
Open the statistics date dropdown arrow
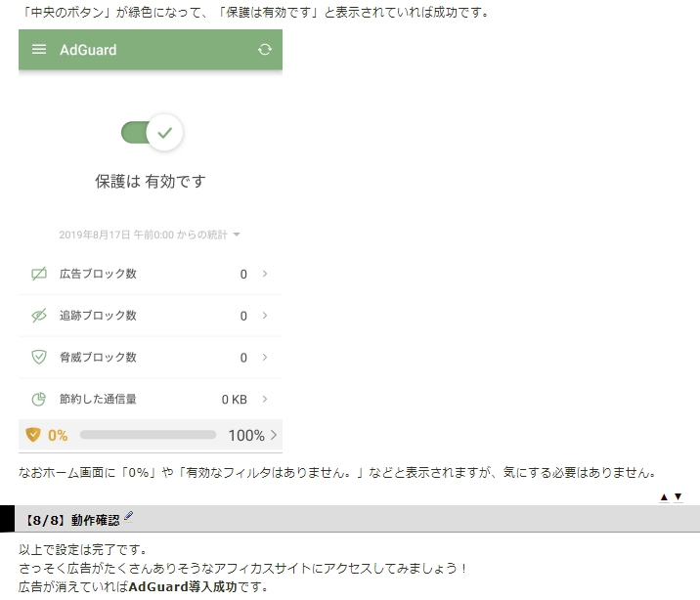pyautogui.click(x=237, y=235)
